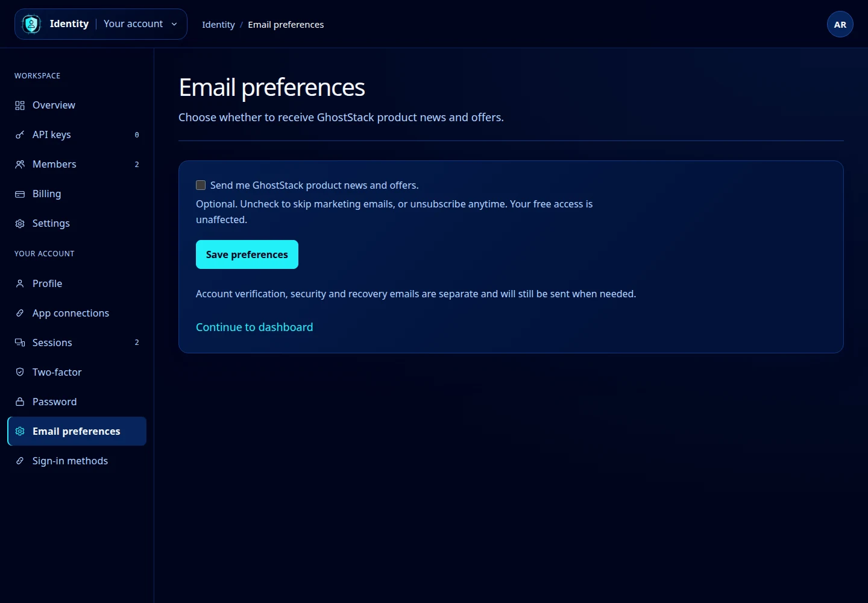Click the Email preferences breadcrumb text

click(x=286, y=25)
